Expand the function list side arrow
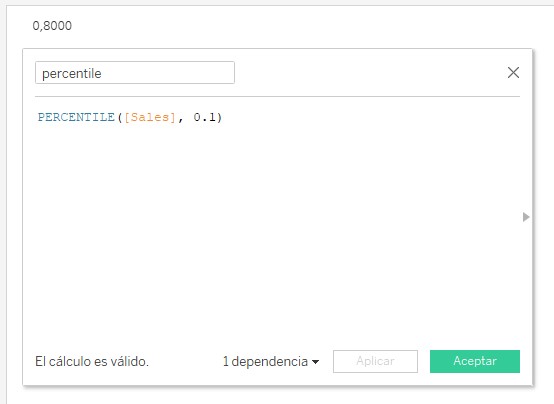 tap(526, 217)
